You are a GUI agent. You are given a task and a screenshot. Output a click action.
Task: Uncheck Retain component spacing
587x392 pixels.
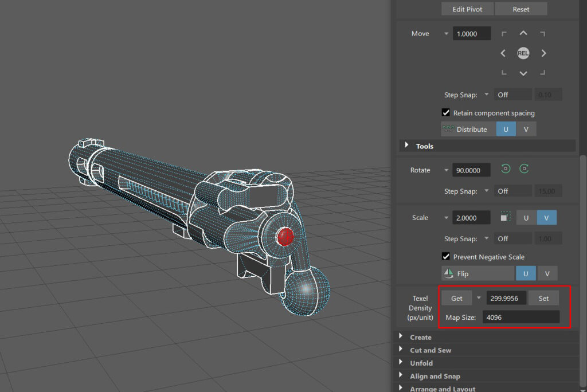[x=446, y=113]
